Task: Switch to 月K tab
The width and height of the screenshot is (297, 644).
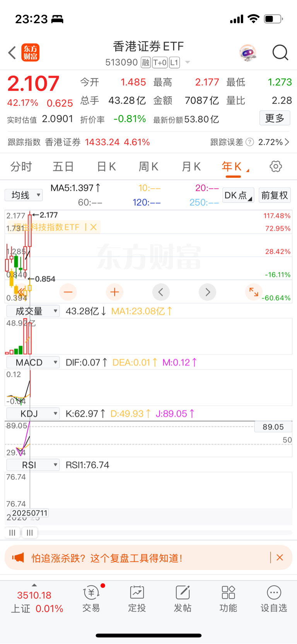Action: tap(191, 167)
